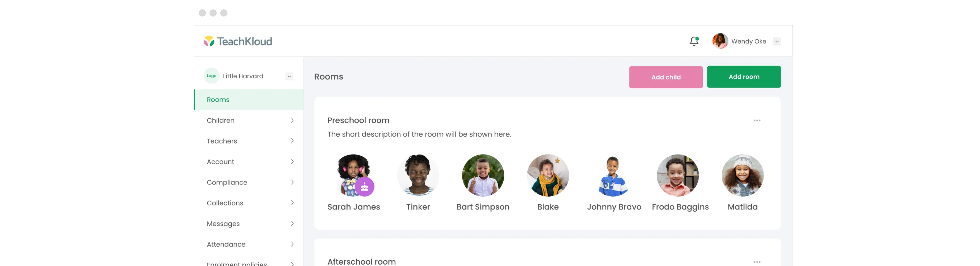
Task: Open the Wendy Oke account dropdown arrow
Action: click(x=777, y=42)
